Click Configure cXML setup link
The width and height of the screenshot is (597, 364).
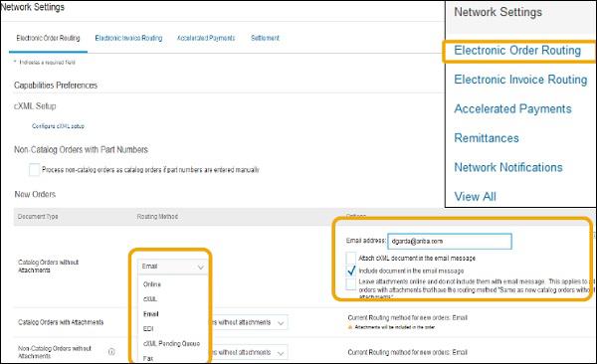coord(58,126)
